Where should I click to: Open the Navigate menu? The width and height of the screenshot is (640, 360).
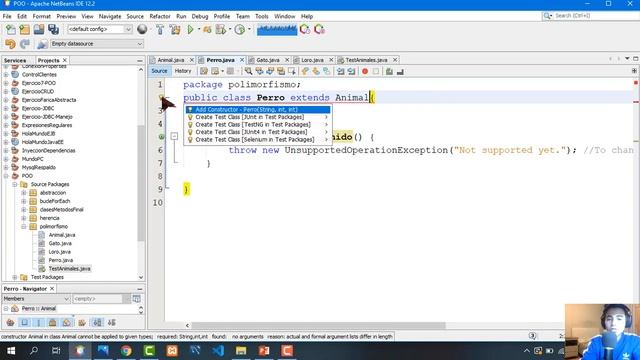coord(110,16)
